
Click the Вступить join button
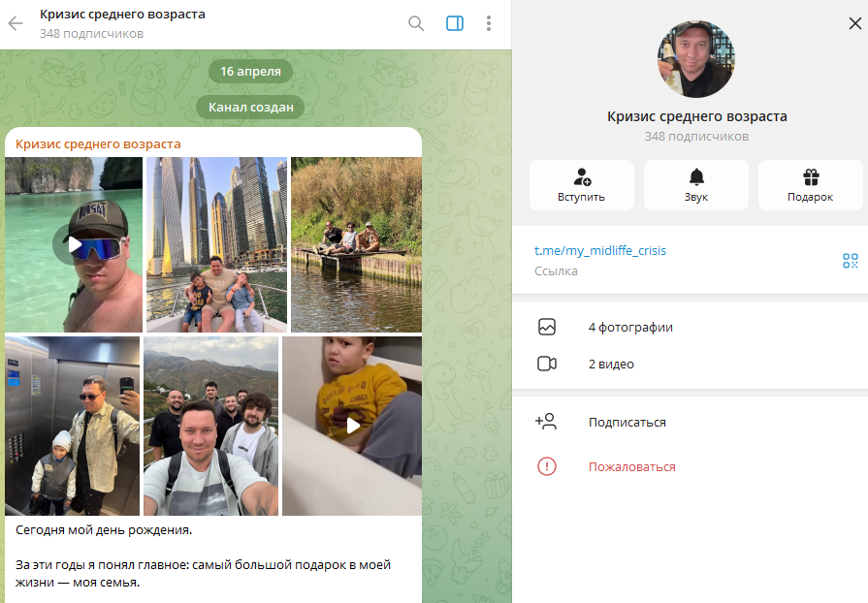tap(581, 185)
